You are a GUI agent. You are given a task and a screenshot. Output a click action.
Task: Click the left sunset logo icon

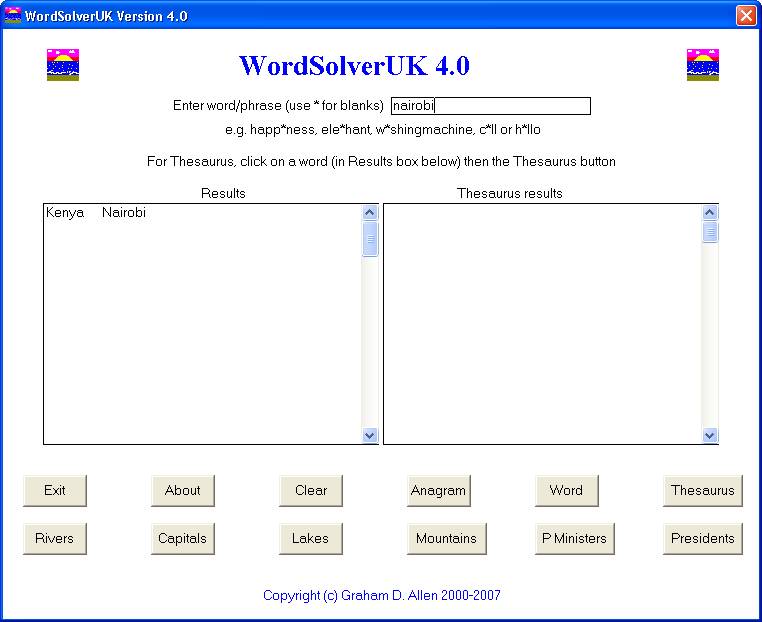[x=63, y=65]
